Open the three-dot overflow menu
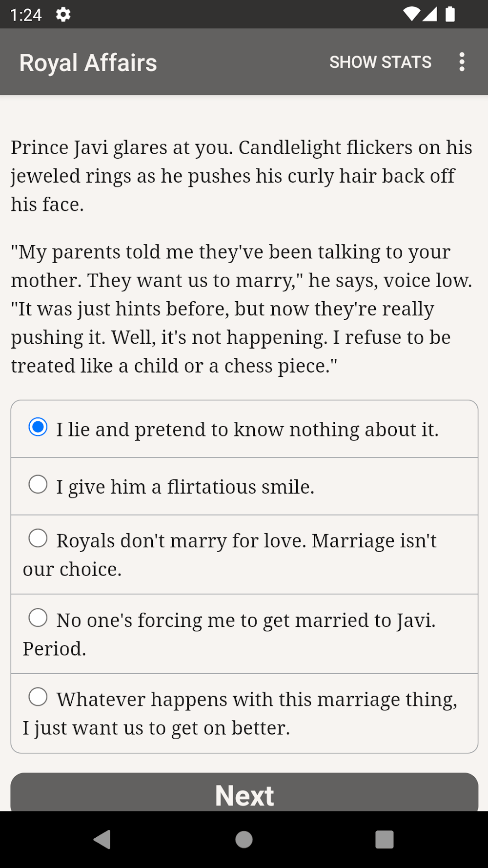The image size is (488, 868). click(x=462, y=62)
